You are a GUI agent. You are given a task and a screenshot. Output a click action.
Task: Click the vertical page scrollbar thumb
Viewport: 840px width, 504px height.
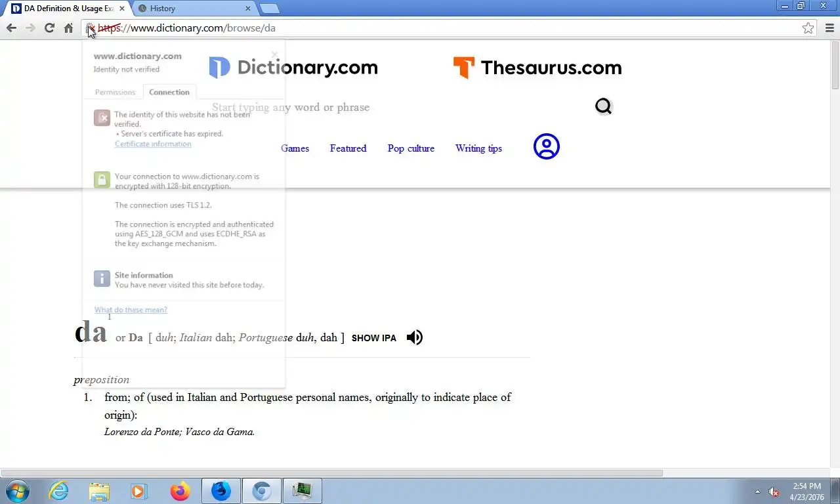pos(835,64)
